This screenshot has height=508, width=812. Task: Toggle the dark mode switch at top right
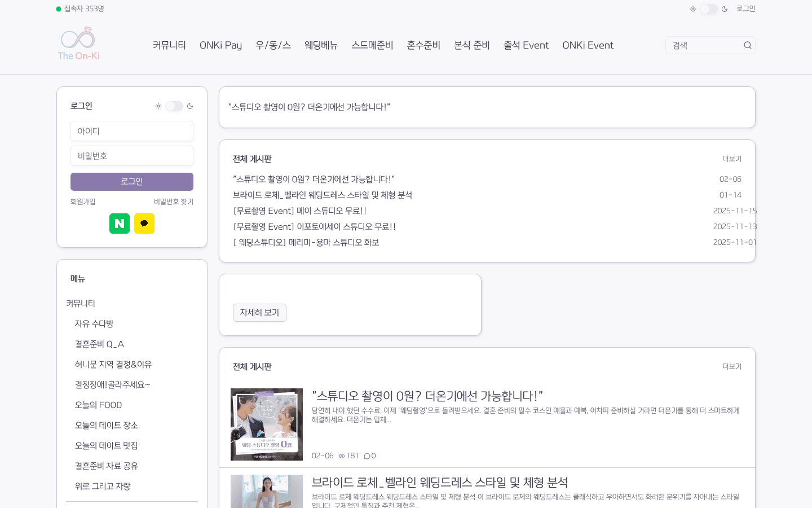pos(709,9)
